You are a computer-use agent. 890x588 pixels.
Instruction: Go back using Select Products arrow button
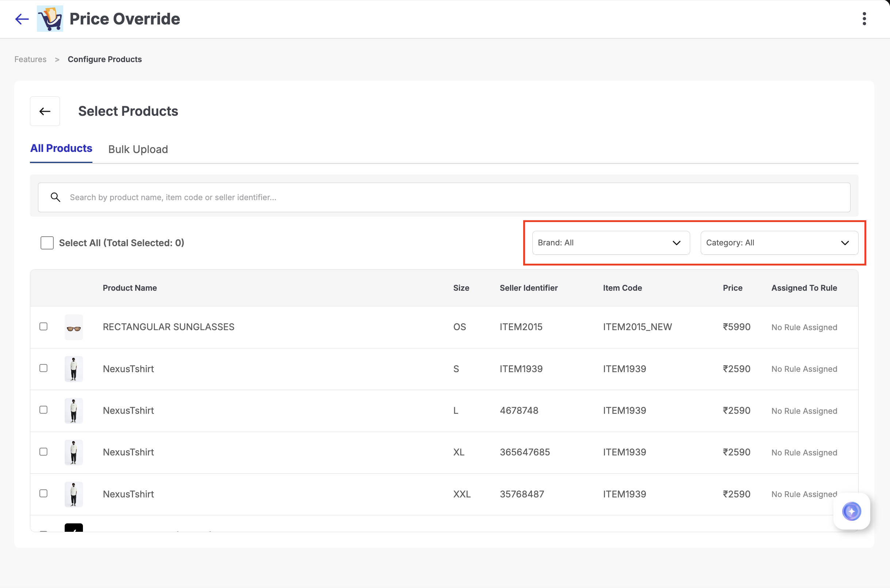(x=45, y=111)
